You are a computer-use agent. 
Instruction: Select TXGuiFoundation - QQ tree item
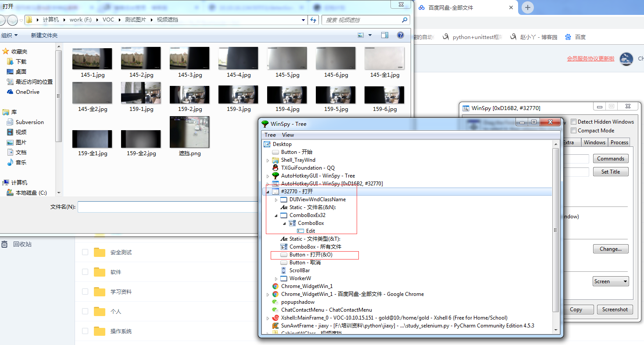point(308,168)
